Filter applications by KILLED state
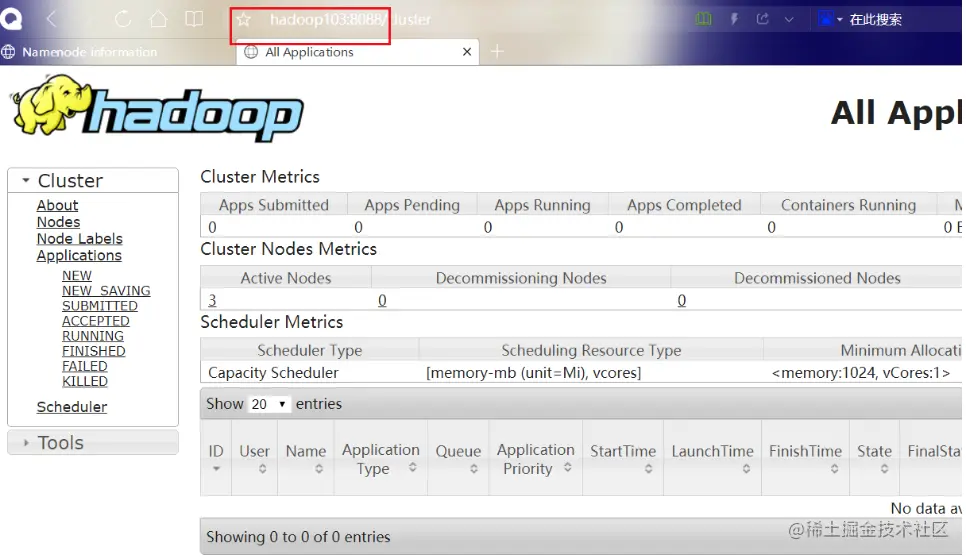 pyautogui.click(x=84, y=381)
